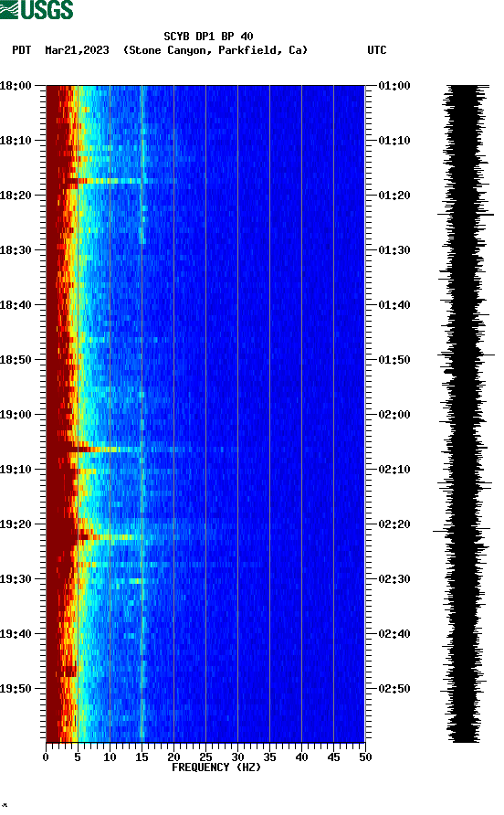Screen dimensions: 504x815
Task: Click the '02:10' UTC time label
Action: coord(394,470)
